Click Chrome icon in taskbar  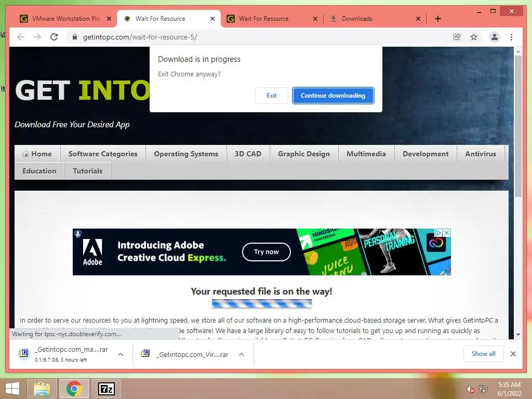pos(74,389)
